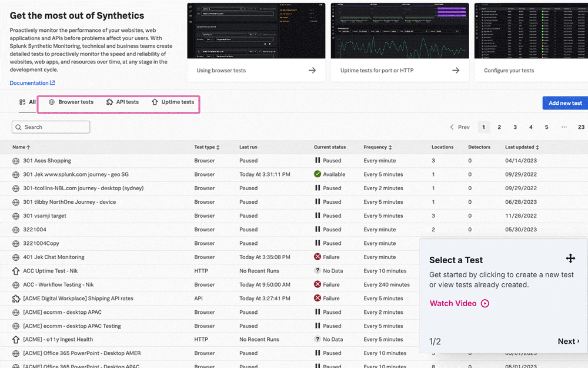Open the Uptime tests for port or HTTP arrow
Image resolution: width=588 pixels, height=368 pixels.
[456, 70]
